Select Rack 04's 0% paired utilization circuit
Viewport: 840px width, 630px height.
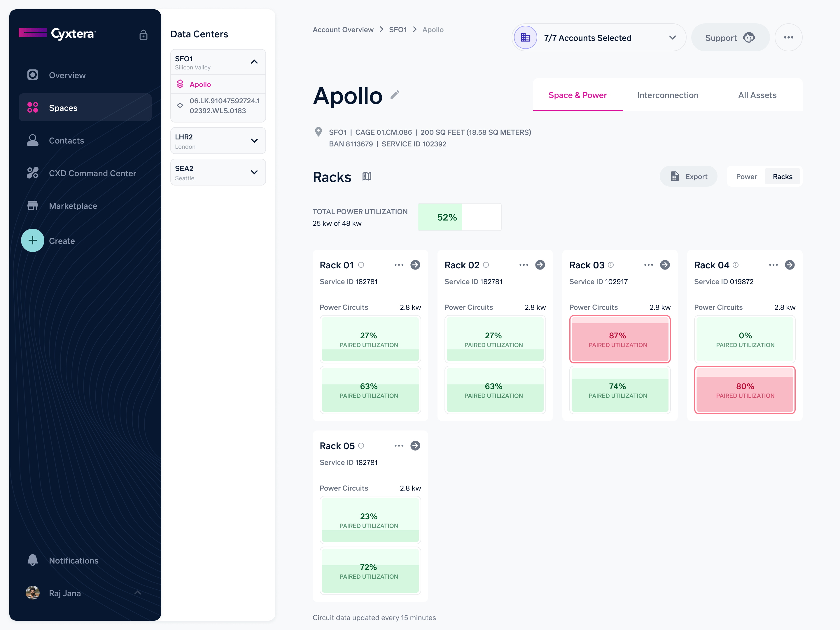click(745, 339)
